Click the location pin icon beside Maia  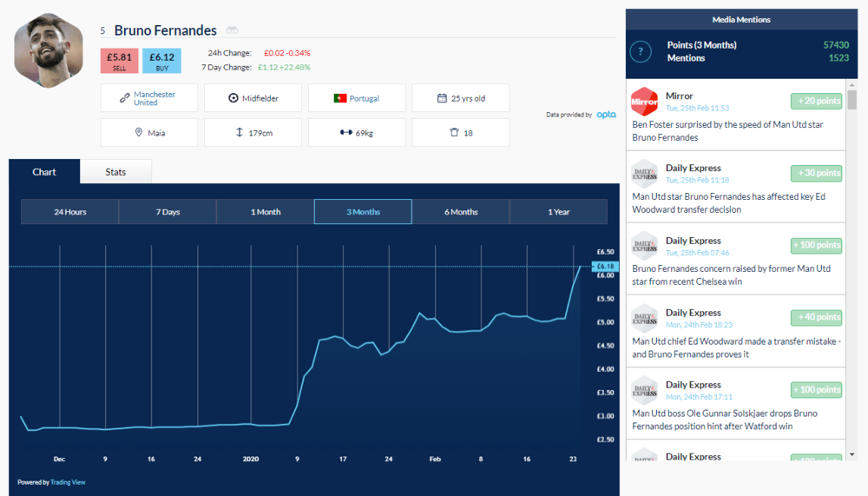pyautogui.click(x=138, y=132)
